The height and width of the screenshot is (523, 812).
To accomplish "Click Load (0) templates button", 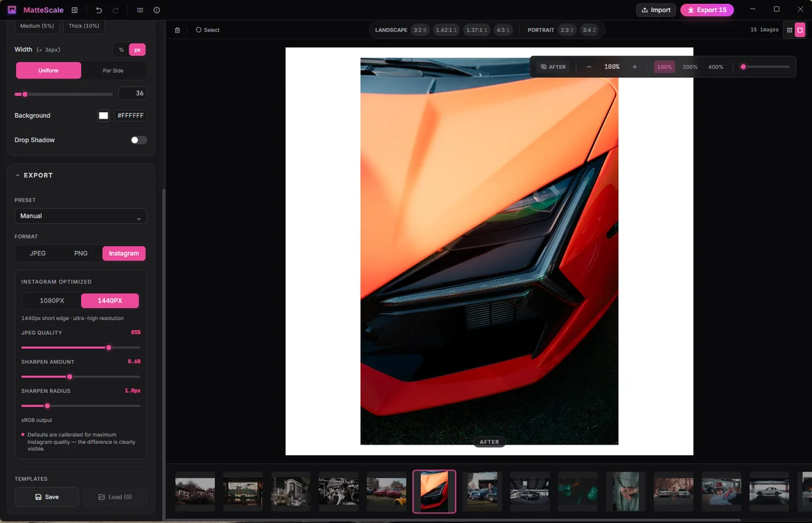I will point(115,497).
